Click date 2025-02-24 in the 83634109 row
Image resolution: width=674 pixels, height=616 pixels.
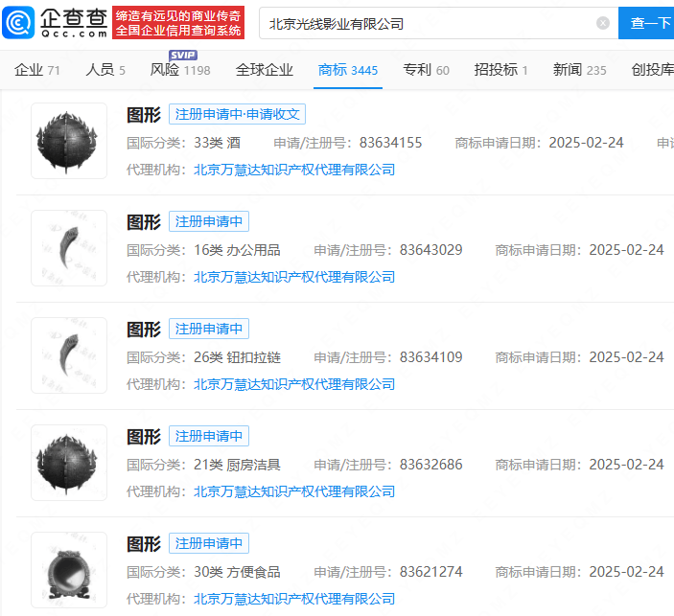[x=627, y=357]
